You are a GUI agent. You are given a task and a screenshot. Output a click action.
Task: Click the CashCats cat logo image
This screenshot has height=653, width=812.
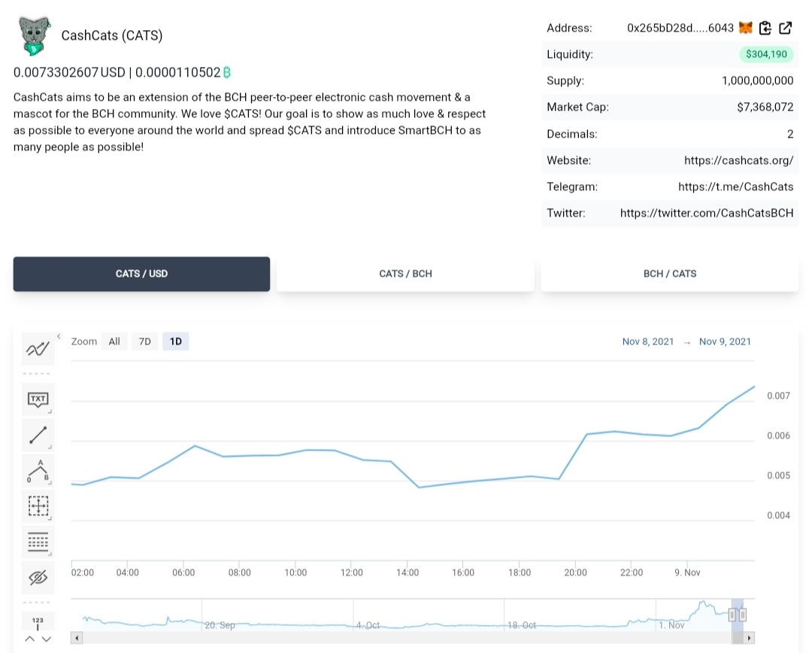click(35, 36)
